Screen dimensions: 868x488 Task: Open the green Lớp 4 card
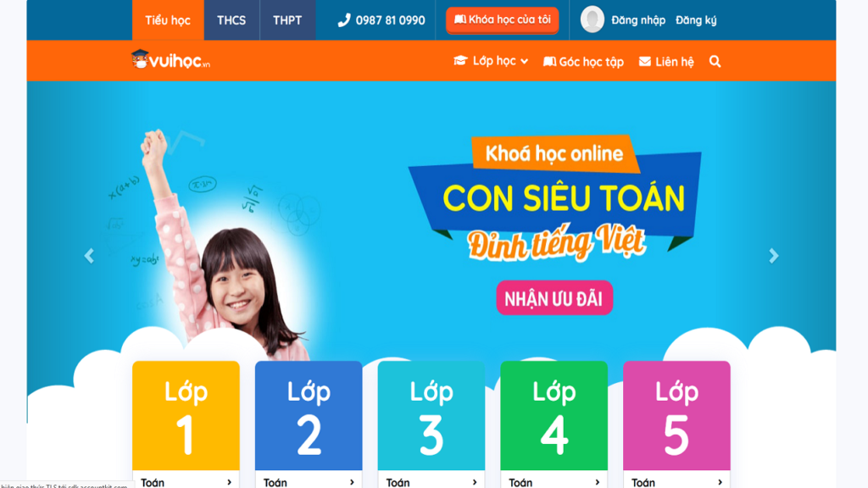click(x=554, y=415)
